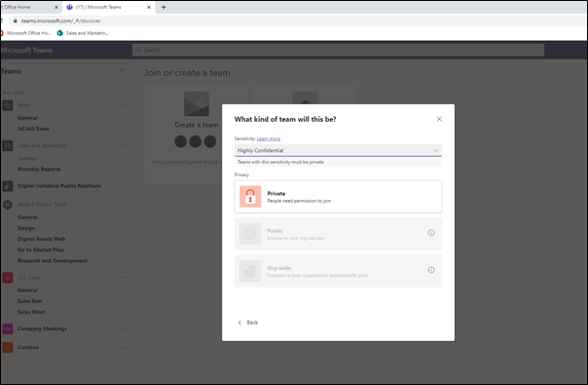This screenshot has height=385, width=588.
Task: Open the Digital Assets Web channel
Action: (41, 239)
